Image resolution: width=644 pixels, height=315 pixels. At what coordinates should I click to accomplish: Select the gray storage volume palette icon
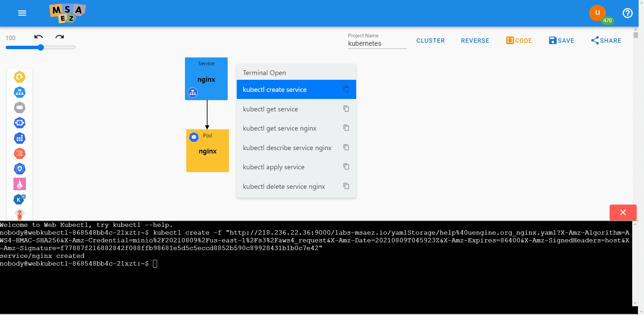[20, 108]
